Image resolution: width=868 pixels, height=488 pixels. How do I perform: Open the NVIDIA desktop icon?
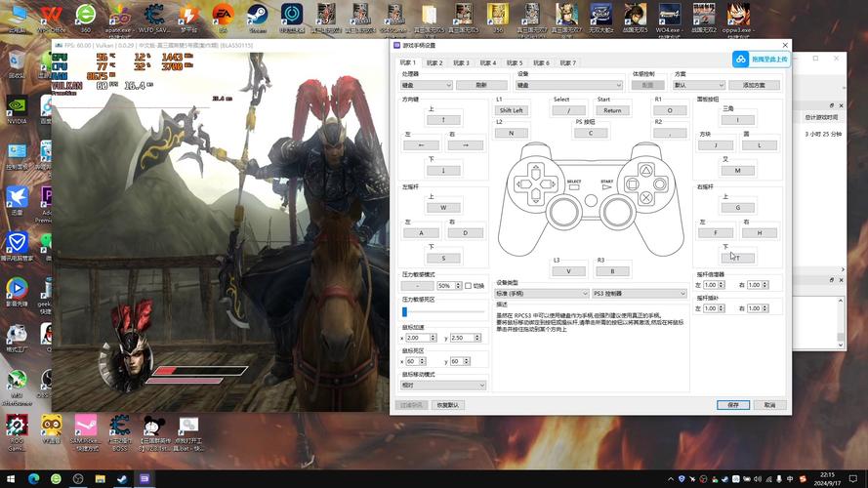point(18,110)
